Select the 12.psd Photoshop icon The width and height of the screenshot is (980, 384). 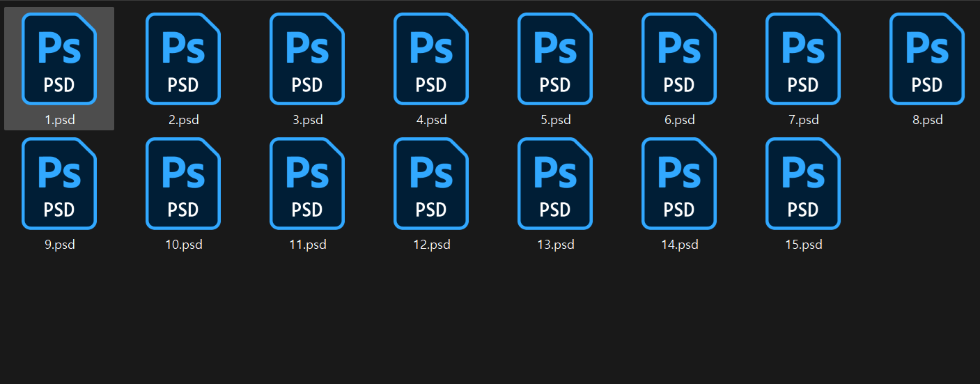click(x=431, y=183)
